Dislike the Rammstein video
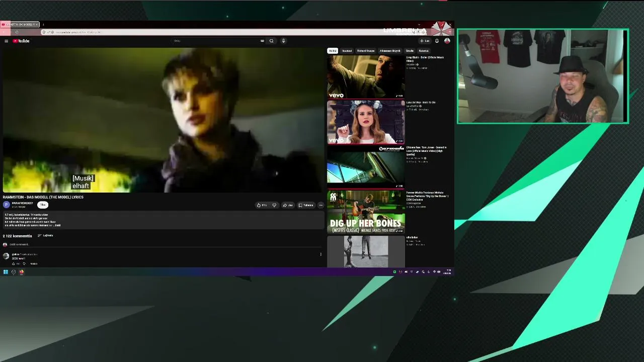The width and height of the screenshot is (644, 362). (x=274, y=205)
